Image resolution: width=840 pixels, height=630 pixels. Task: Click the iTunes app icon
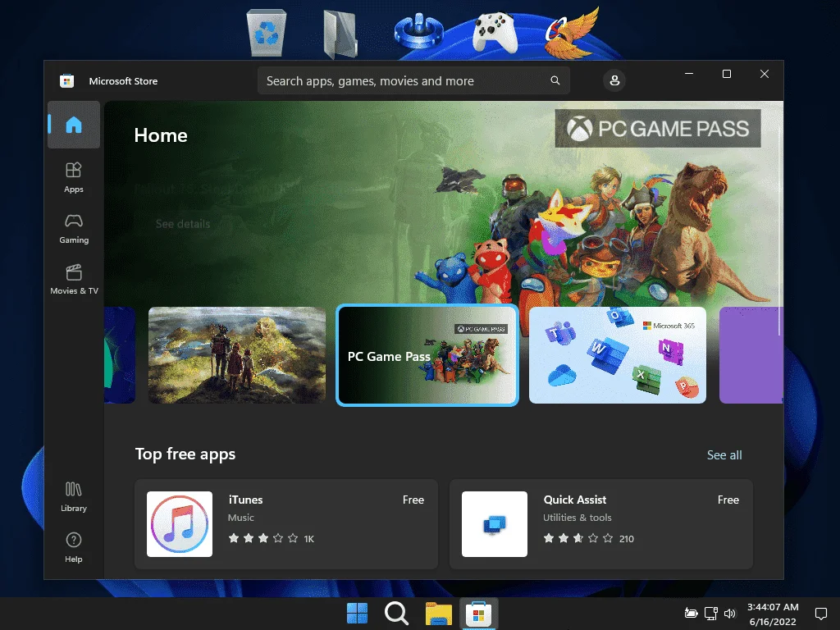tap(180, 524)
